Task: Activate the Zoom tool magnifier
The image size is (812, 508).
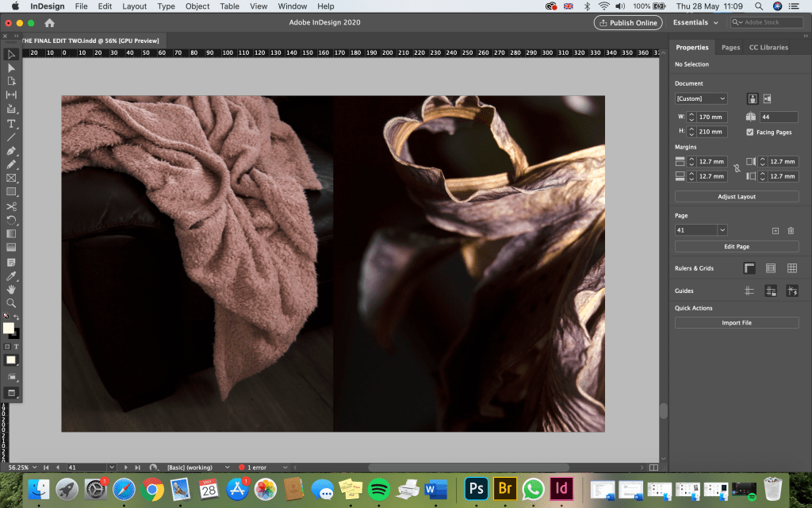Action: coord(11,303)
